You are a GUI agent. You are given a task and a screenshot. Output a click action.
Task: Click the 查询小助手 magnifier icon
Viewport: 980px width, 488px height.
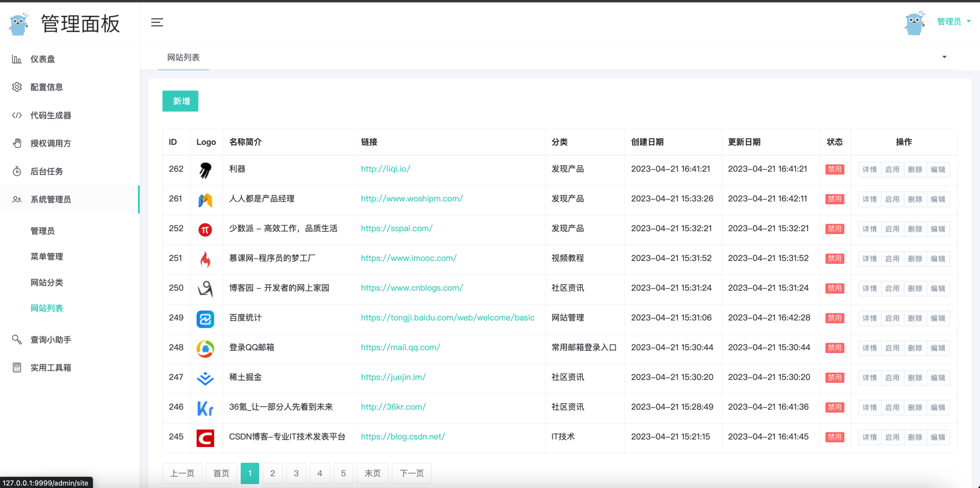pyautogui.click(x=17, y=340)
